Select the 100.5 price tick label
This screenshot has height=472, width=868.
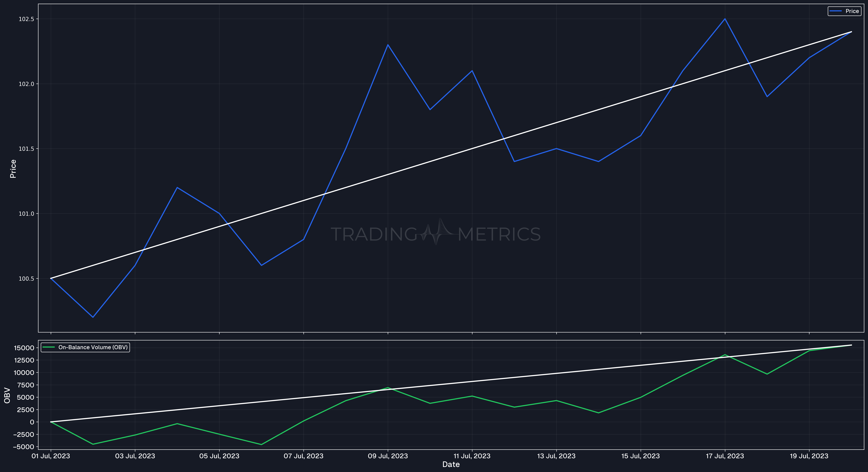point(26,279)
